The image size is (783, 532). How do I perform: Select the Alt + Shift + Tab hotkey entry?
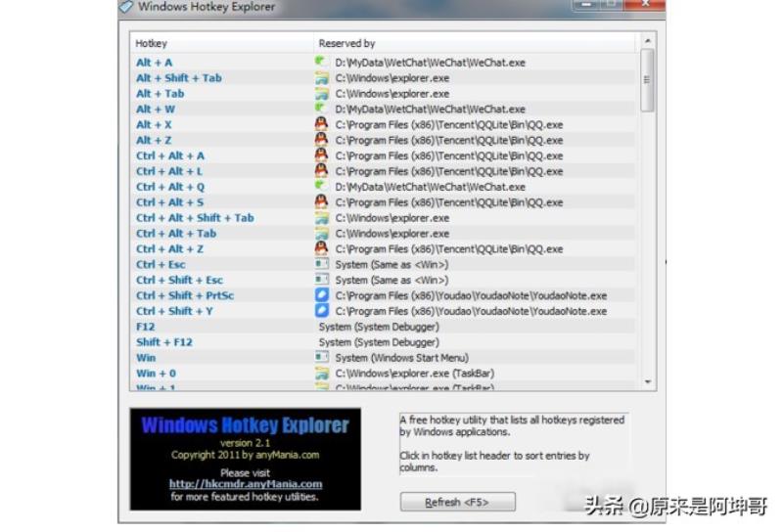point(179,78)
